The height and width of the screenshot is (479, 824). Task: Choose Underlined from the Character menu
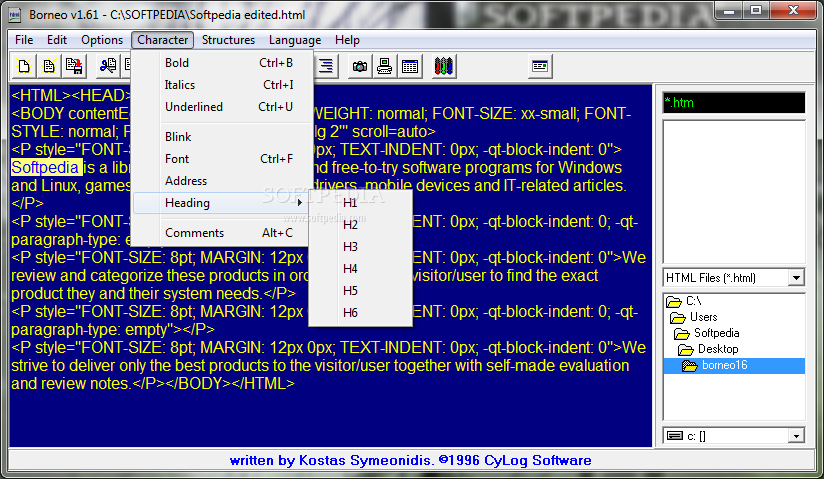pos(222,107)
